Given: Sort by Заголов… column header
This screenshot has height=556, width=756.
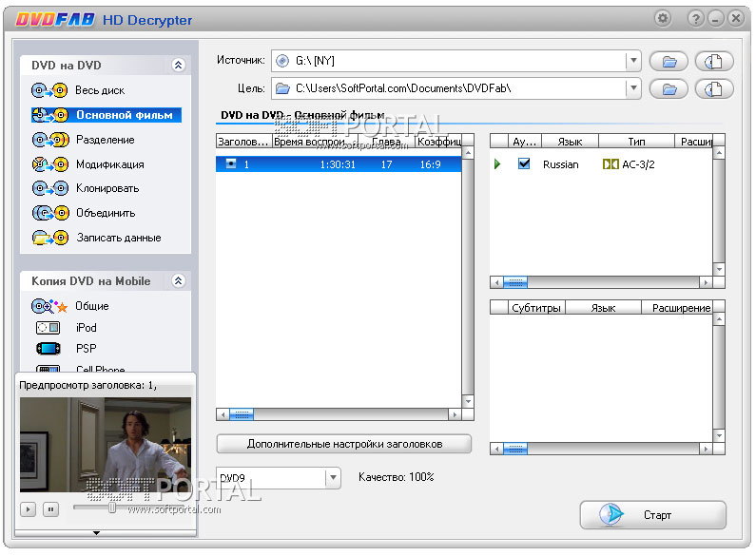Looking at the screenshot, I should [x=244, y=142].
